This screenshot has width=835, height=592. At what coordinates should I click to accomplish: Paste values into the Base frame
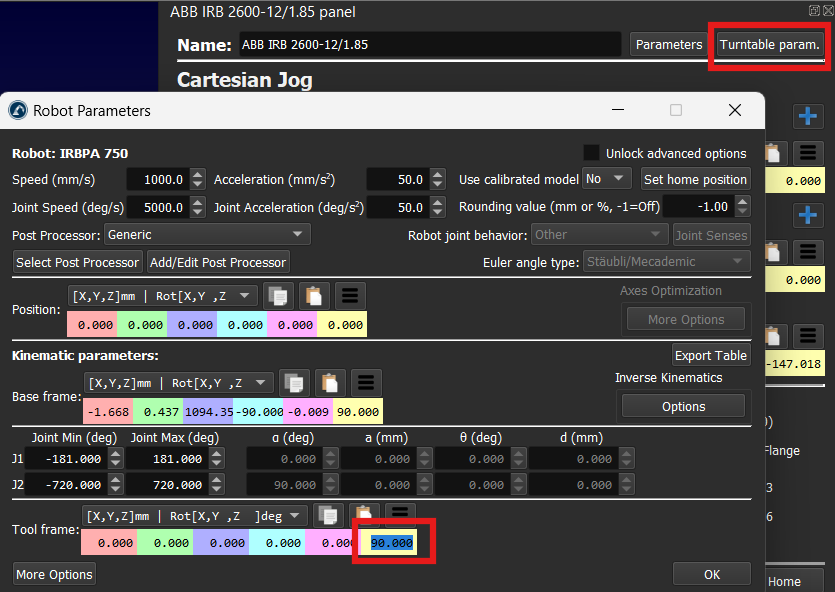coord(331,383)
